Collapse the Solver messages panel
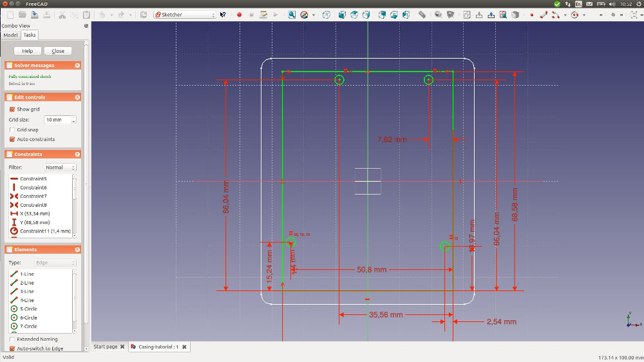Screen dimensions: 644x362 click(x=77, y=65)
